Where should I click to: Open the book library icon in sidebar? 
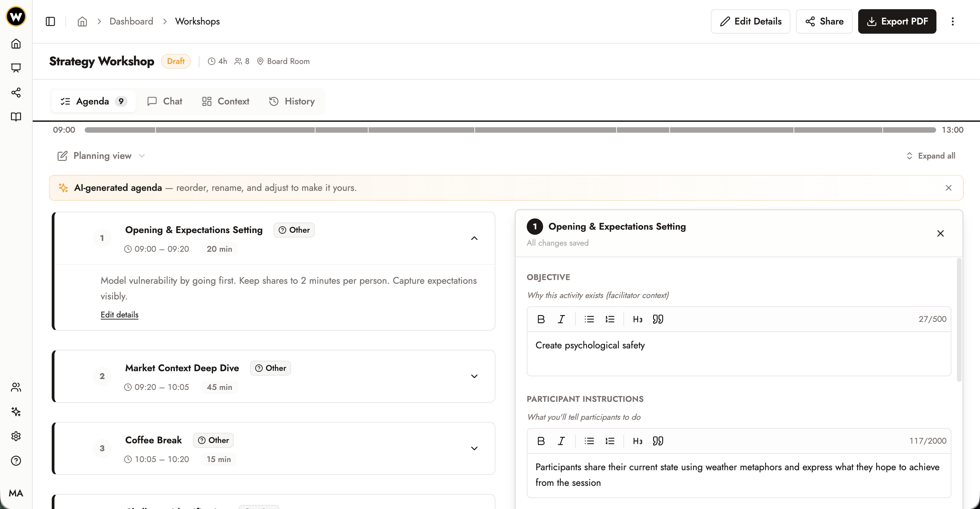(x=16, y=117)
